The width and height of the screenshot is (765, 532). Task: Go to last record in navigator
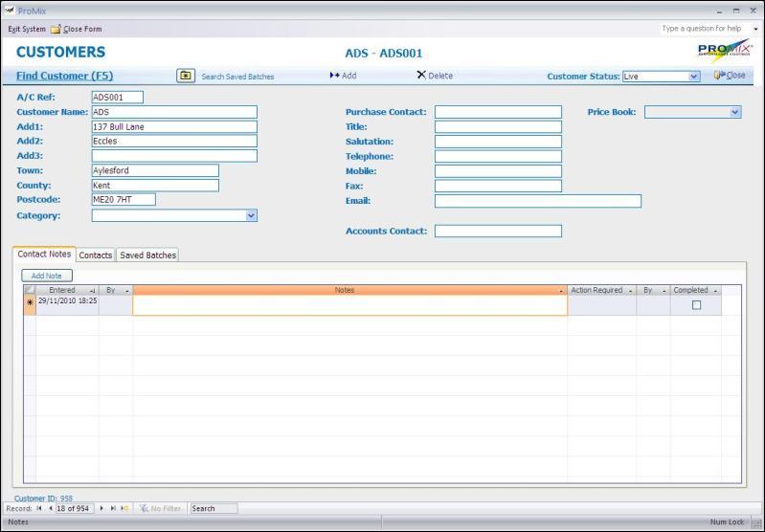(114, 508)
